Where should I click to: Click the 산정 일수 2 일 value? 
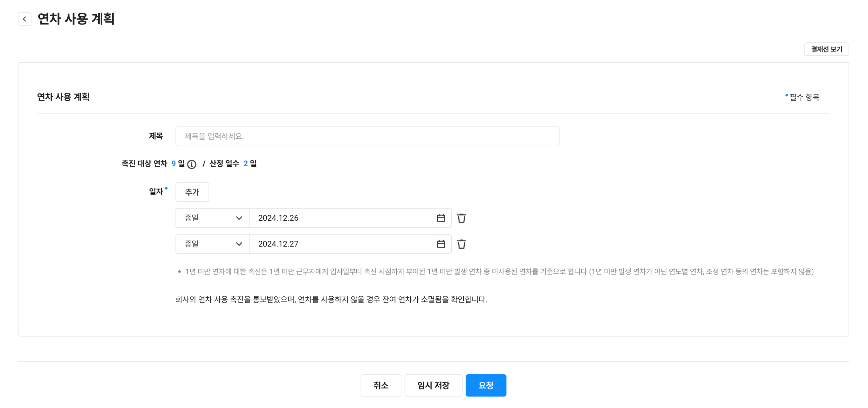click(246, 163)
